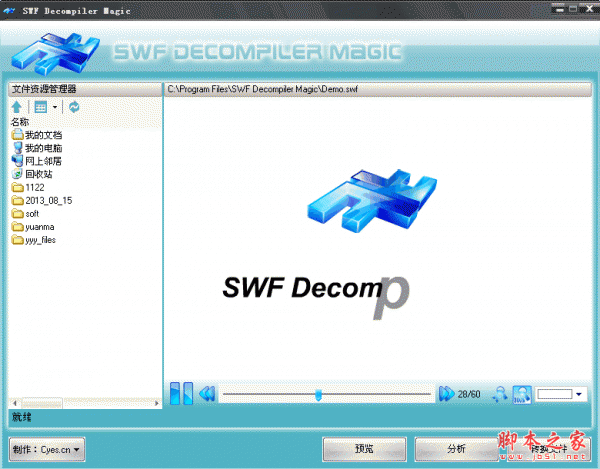Refresh the file explorer list
Screen dimensions: 600x469
pos(74,107)
